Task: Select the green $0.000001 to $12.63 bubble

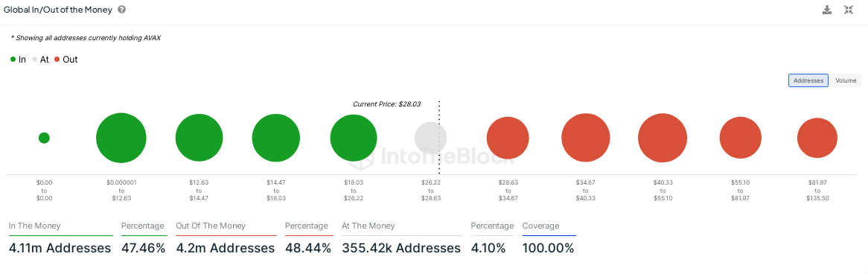Action: click(121, 138)
